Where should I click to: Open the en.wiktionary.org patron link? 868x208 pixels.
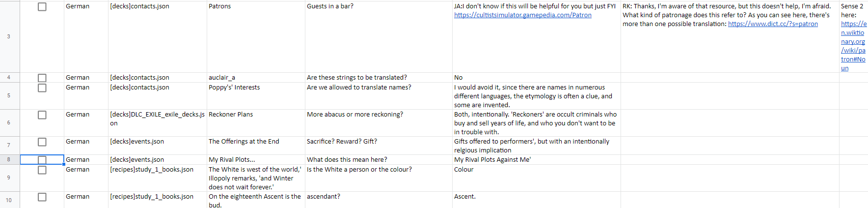click(853, 46)
